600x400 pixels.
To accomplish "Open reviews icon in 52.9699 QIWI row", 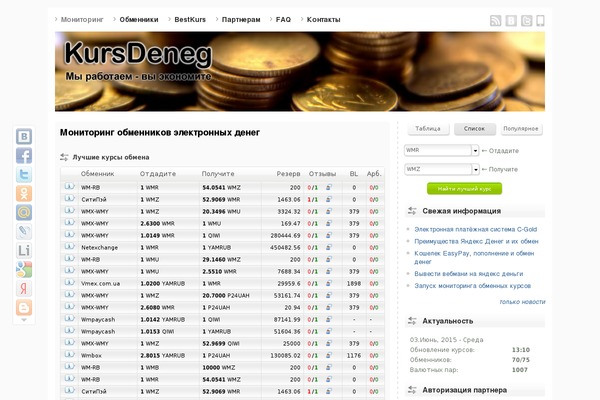I will 329,343.
